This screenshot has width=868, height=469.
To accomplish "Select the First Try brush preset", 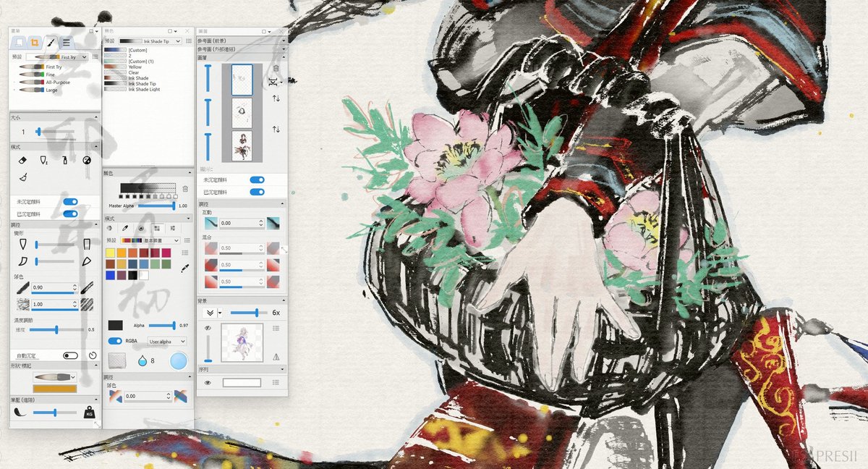I will 41,67.
